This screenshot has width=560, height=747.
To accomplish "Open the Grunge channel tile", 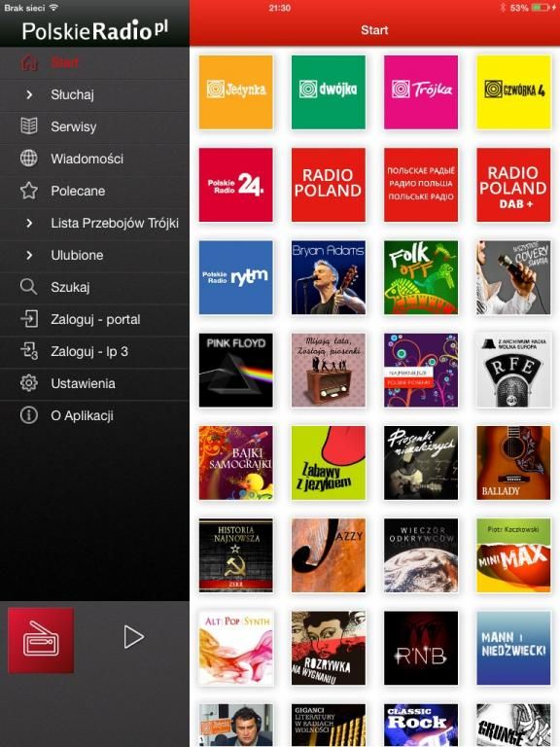I will [513, 725].
